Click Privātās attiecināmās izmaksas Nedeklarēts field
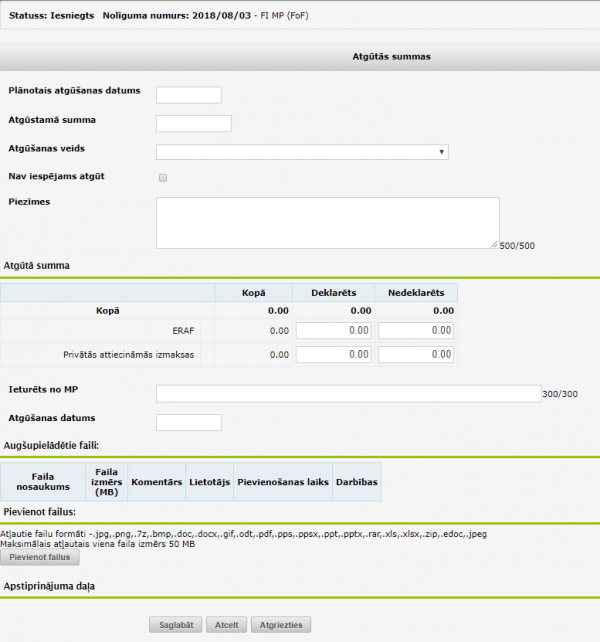Screen dimensions: 600x642 (416, 354)
